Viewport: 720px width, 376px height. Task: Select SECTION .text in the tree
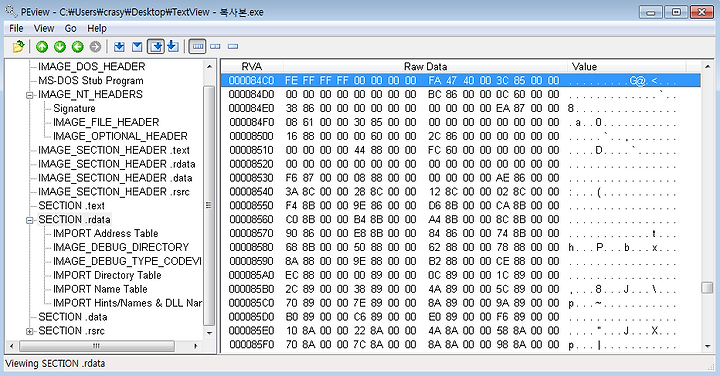[x=71, y=206]
